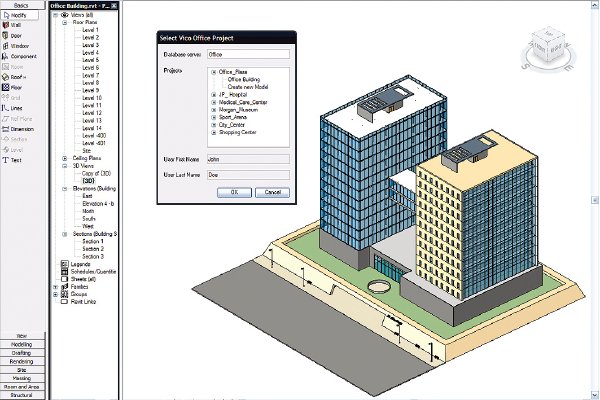Select the Window tool icon
The image size is (600, 400).
[5, 46]
